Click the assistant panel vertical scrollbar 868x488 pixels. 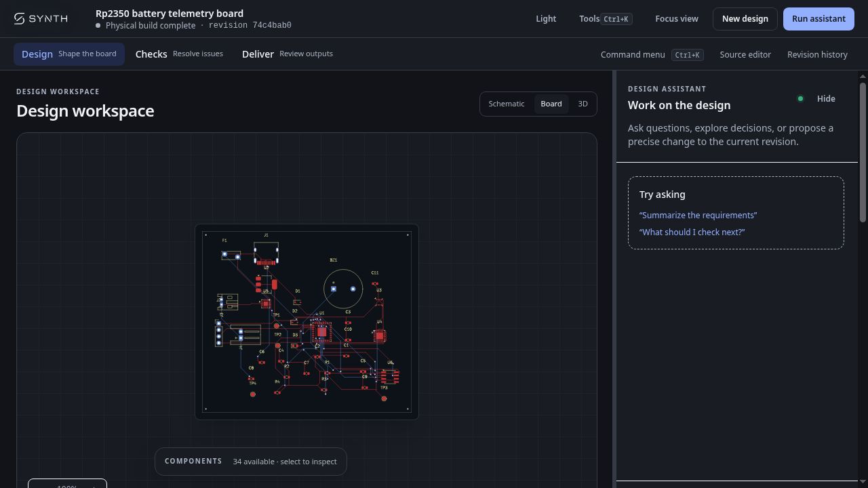coord(863,152)
